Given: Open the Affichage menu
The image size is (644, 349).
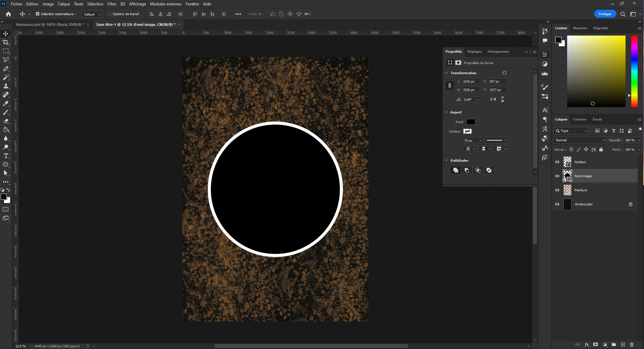Looking at the screenshot, I should pos(137,4).
